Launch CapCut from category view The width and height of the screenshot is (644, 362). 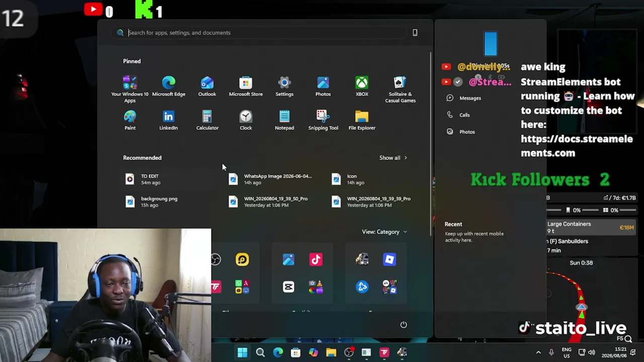click(288, 287)
